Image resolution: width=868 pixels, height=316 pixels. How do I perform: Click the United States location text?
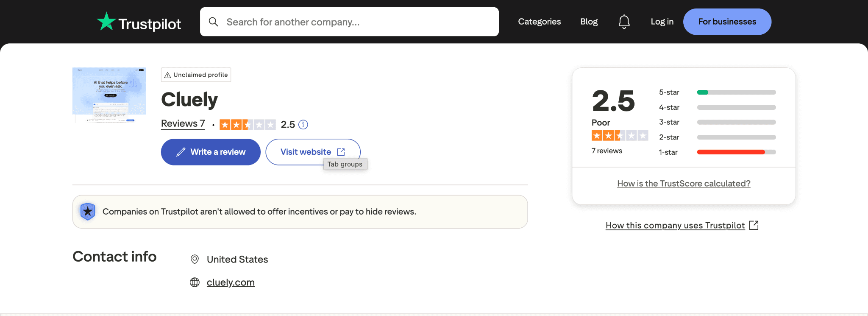(237, 260)
